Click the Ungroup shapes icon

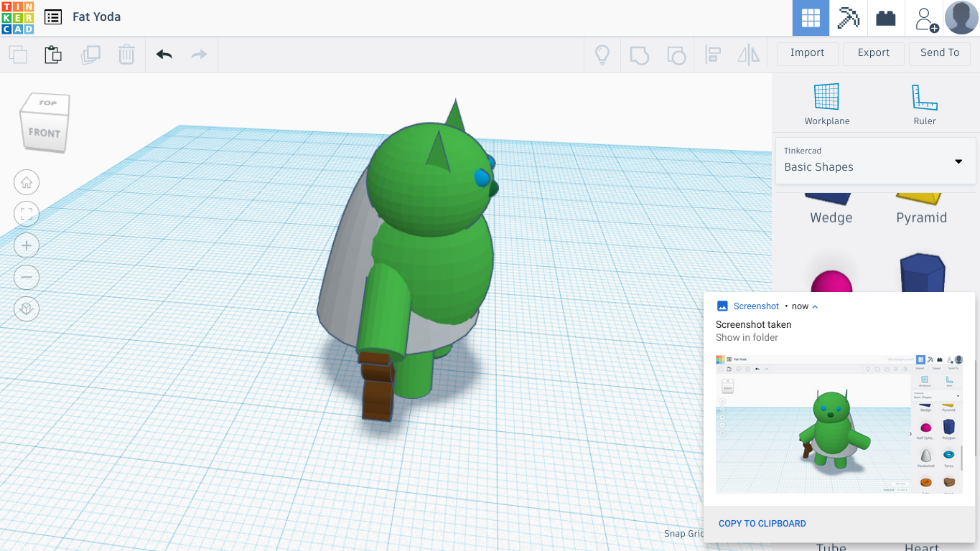tap(676, 55)
